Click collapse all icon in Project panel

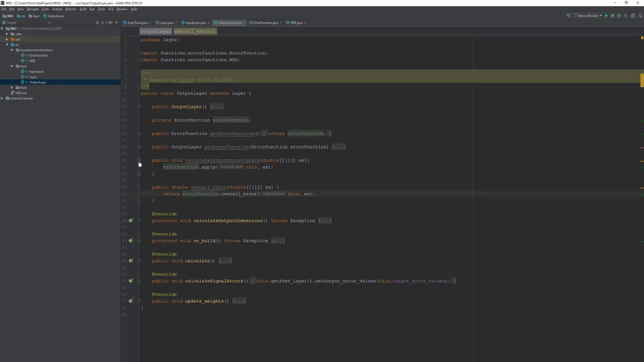(103, 23)
